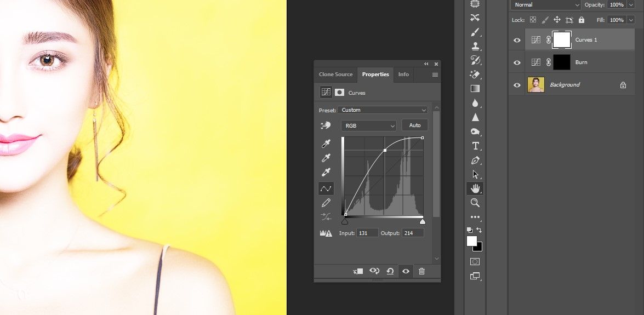Click the curves Output value field
The width and height of the screenshot is (644, 315).
tap(413, 233)
